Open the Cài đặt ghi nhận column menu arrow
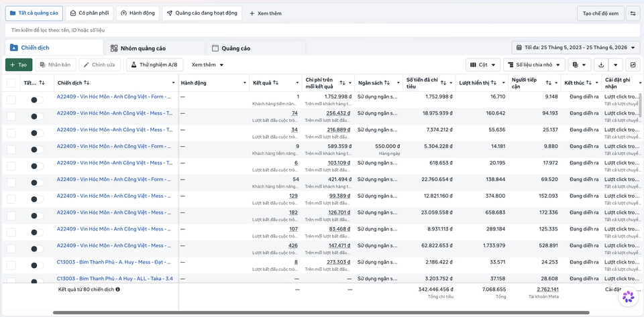The height and width of the screenshot is (317, 644). [639, 83]
